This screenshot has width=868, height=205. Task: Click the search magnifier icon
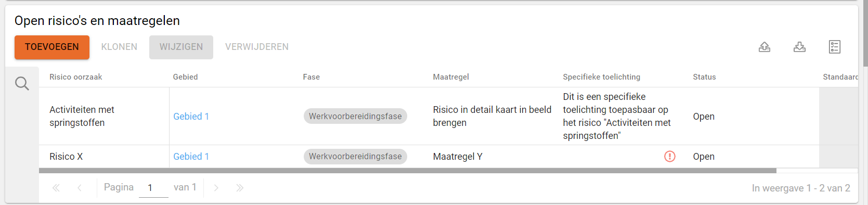pyautogui.click(x=22, y=83)
